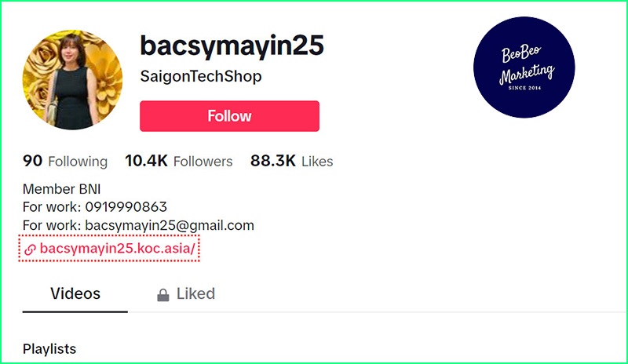Screen dimensions: 628x364
Task: Click the Followers label text
Action: [x=203, y=162]
